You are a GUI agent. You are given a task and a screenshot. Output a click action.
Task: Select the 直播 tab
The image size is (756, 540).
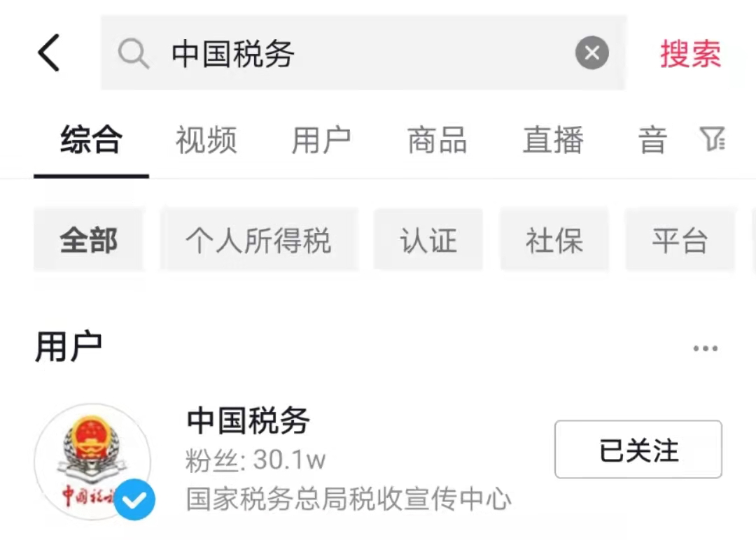pos(553,140)
